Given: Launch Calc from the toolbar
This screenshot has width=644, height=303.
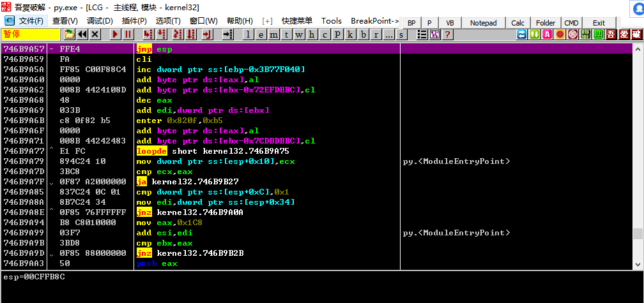Looking at the screenshot, I should 518,23.
